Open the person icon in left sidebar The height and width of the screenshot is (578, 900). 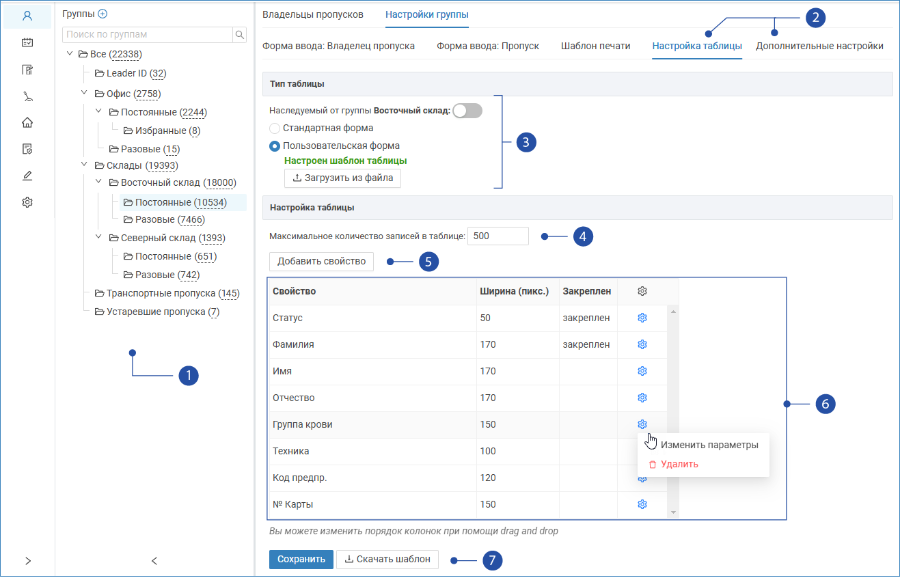click(27, 16)
